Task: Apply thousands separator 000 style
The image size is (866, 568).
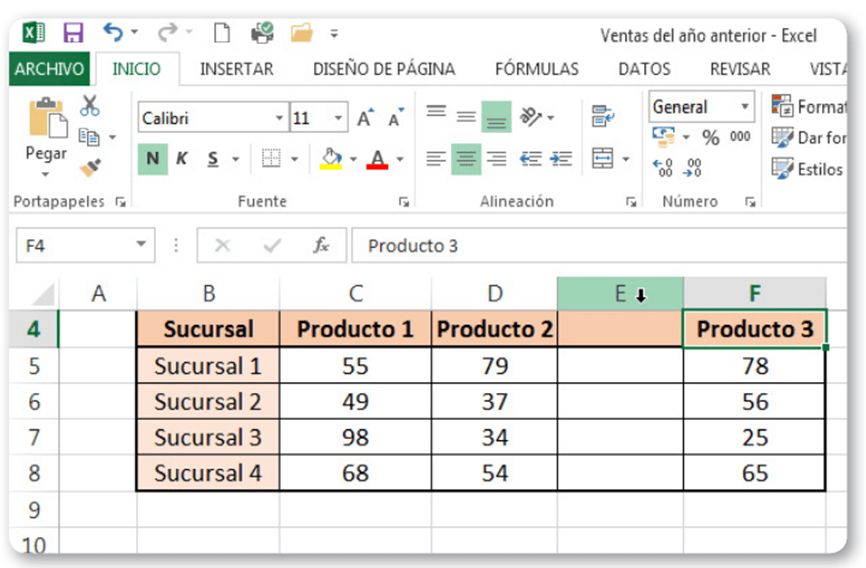Action: coord(740,136)
